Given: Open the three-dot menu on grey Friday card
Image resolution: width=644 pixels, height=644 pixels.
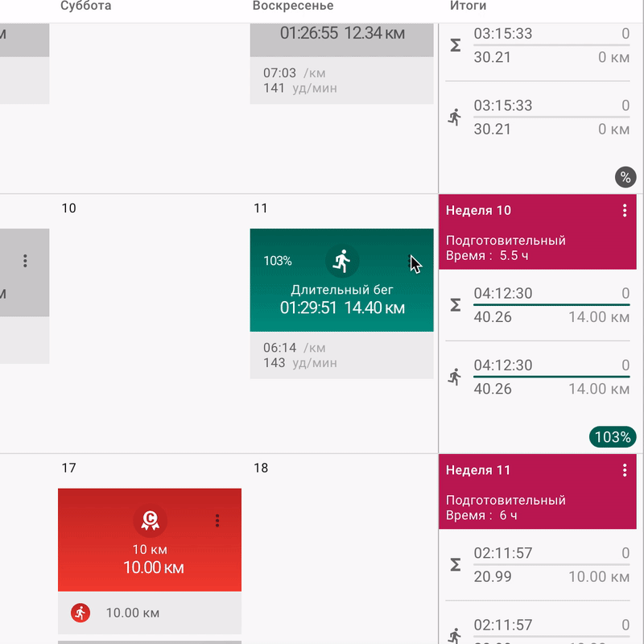Looking at the screenshot, I should click(25, 261).
